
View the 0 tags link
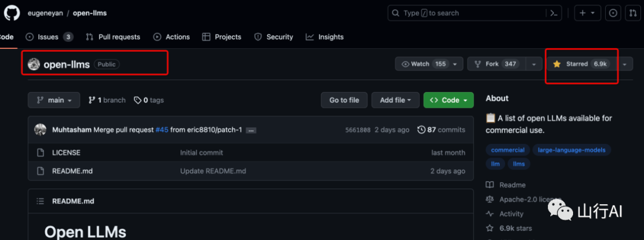click(x=148, y=100)
